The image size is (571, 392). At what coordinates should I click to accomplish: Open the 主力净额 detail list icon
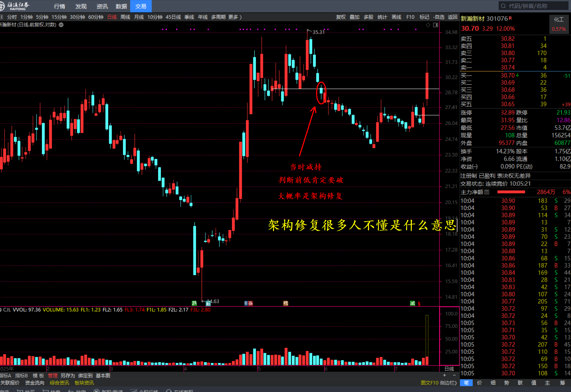click(x=487, y=192)
